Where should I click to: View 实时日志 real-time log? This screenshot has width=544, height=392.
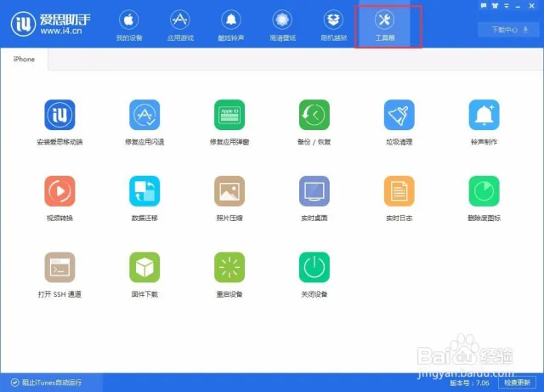pos(399,191)
